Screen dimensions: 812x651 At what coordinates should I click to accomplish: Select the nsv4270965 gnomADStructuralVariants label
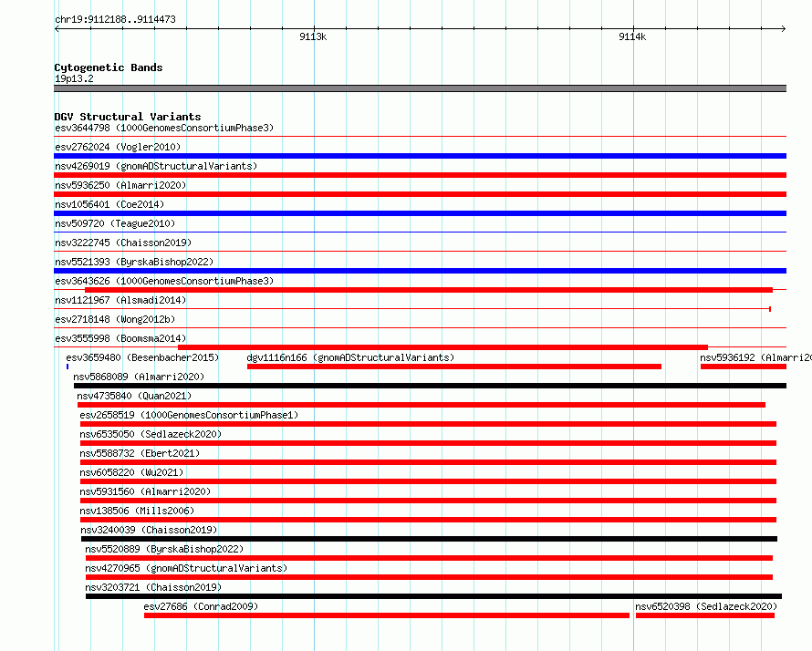pyautogui.click(x=186, y=568)
